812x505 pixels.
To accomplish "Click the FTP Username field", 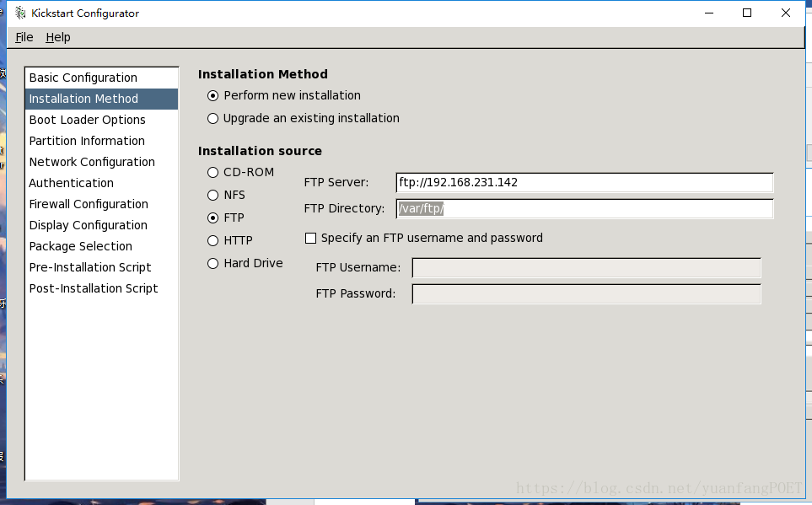I will tap(587, 268).
